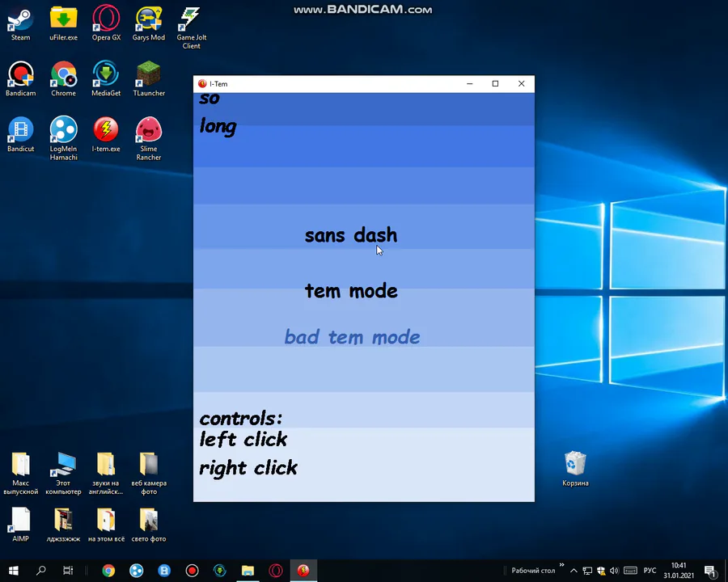
Task: Click the 'right click' controls text
Action: (x=248, y=468)
